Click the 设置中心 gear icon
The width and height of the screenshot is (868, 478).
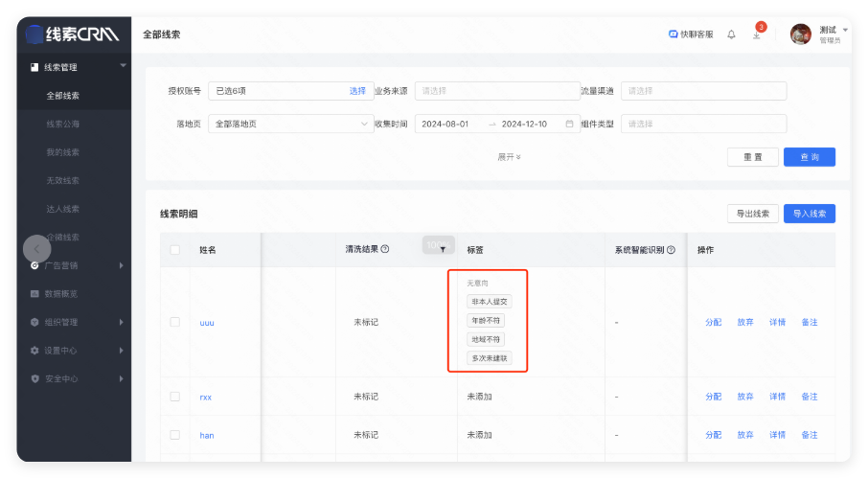click(34, 351)
